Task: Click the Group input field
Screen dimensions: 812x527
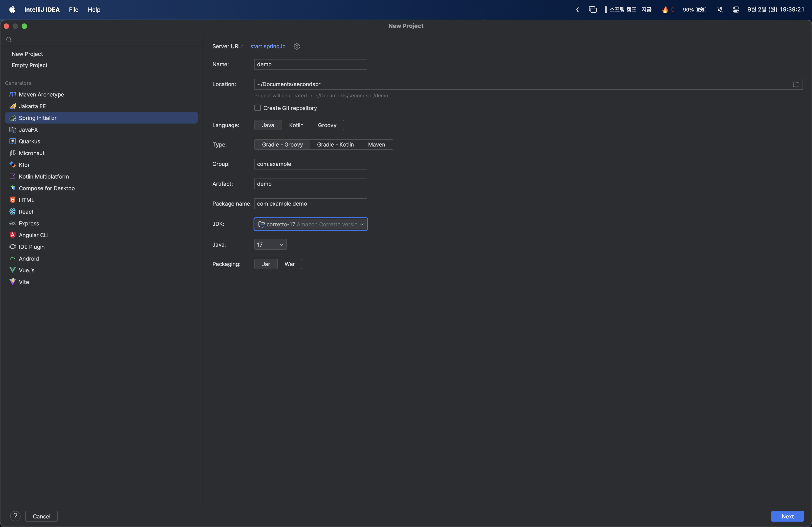Action: (310, 164)
